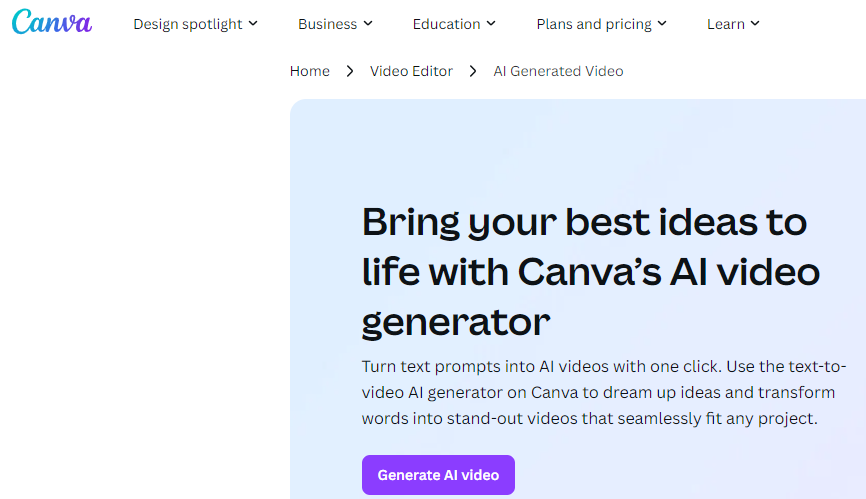
Task: Click the 'Turn text prompts' description paragraph
Action: click(598, 392)
